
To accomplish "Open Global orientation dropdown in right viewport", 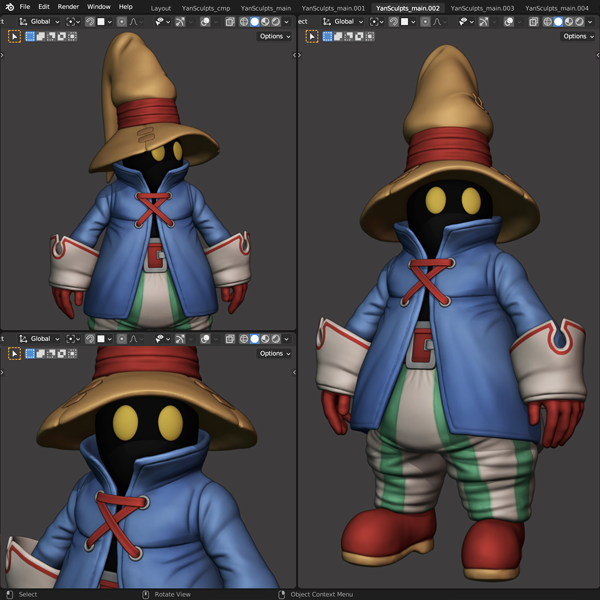I will 343,22.
